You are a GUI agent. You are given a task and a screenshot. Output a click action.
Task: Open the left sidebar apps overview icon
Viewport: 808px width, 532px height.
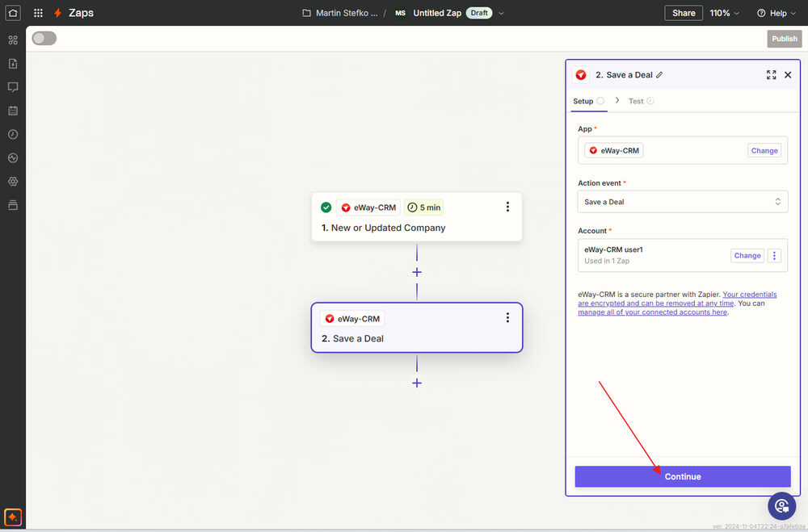(13, 40)
